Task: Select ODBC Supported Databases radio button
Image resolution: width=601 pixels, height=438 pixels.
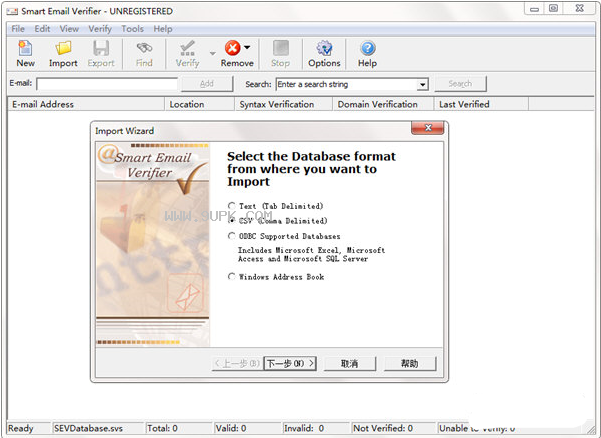Action: (x=232, y=236)
